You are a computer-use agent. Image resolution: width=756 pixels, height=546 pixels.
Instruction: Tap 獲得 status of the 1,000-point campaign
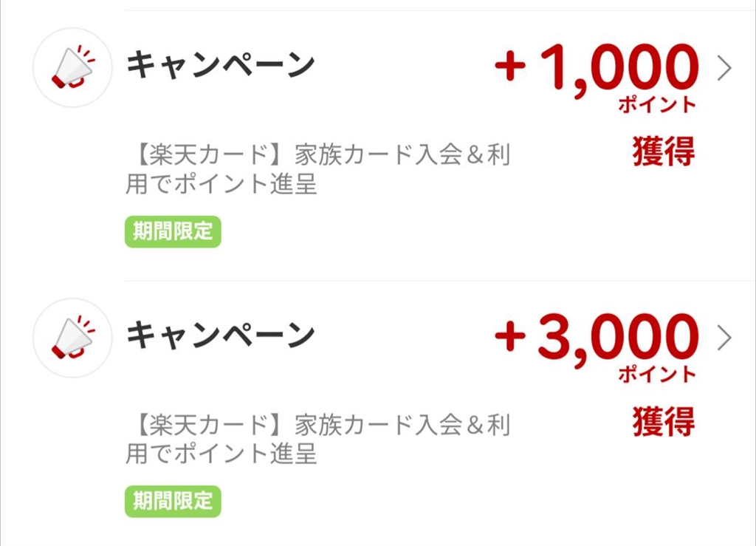pos(663,151)
